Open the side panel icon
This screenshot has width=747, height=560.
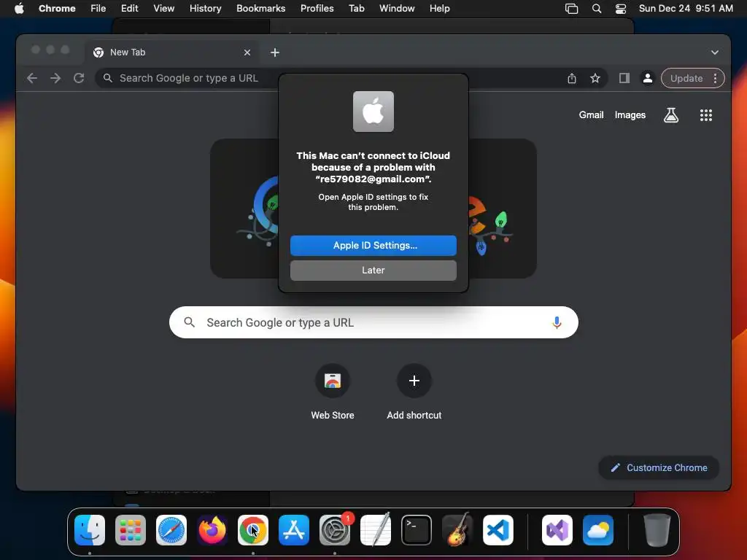(624, 78)
